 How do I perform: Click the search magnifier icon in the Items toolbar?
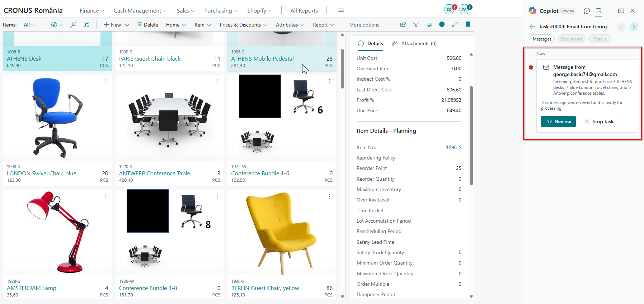tap(73, 25)
